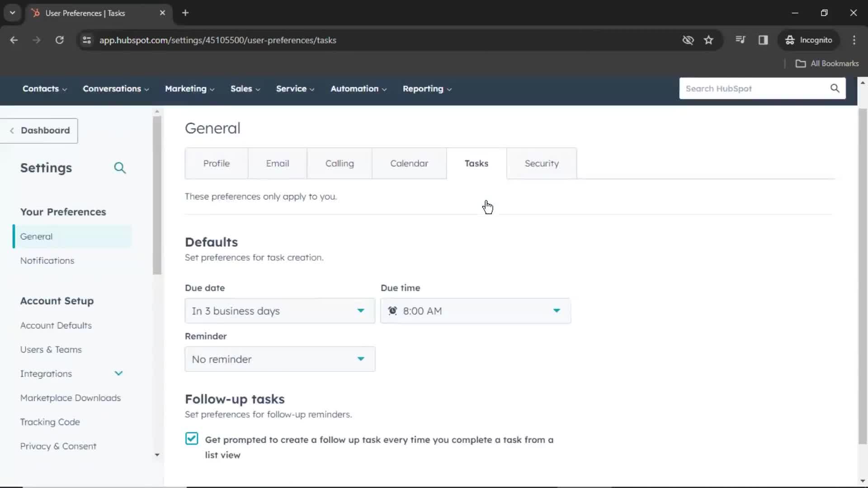Click the Search HubSpot magnifier icon
Screen dimensions: 868x488
point(835,88)
